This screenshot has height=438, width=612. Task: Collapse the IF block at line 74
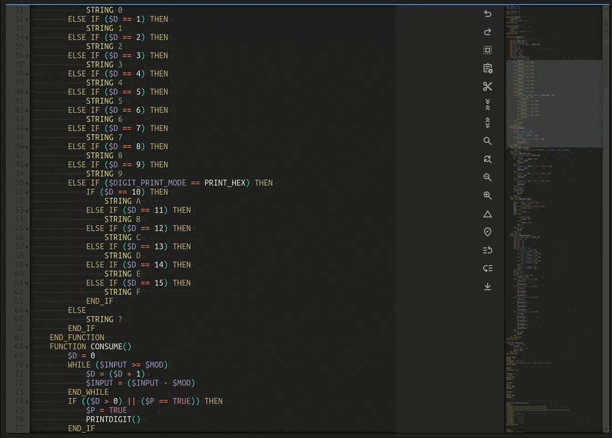[27, 402]
